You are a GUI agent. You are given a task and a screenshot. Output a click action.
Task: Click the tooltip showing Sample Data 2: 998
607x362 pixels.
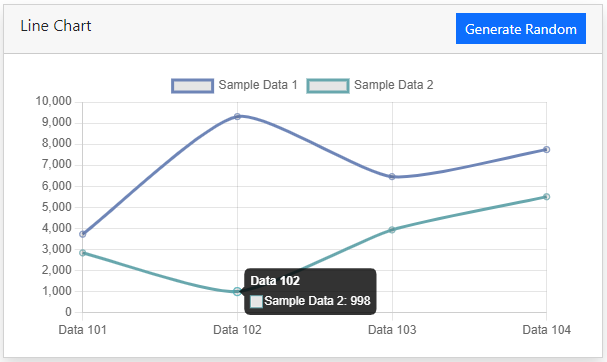pos(310,291)
